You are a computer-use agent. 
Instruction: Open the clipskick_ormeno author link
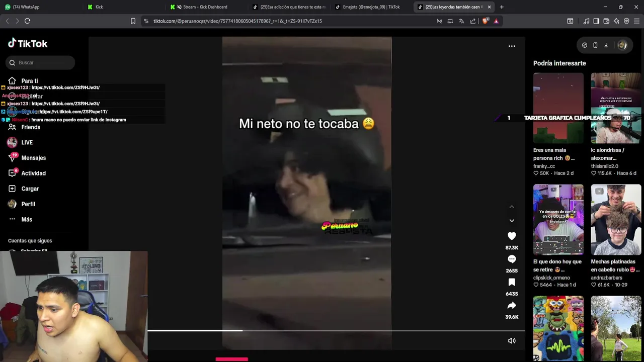551,278
